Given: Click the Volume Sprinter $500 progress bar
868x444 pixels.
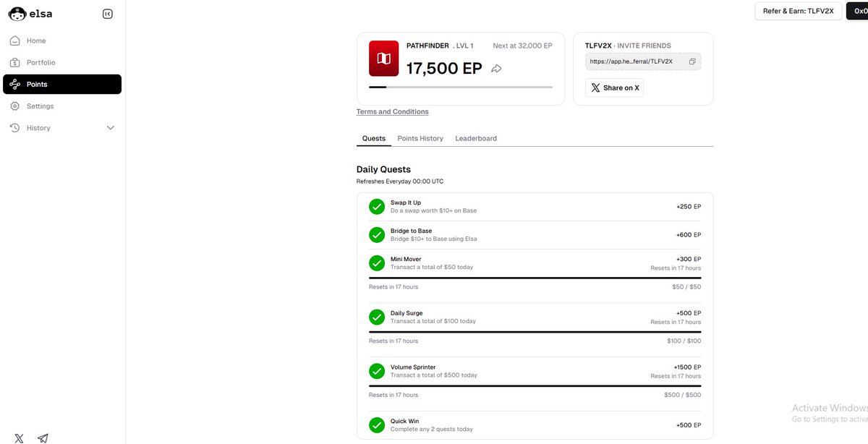Looking at the screenshot, I should click(535, 386).
